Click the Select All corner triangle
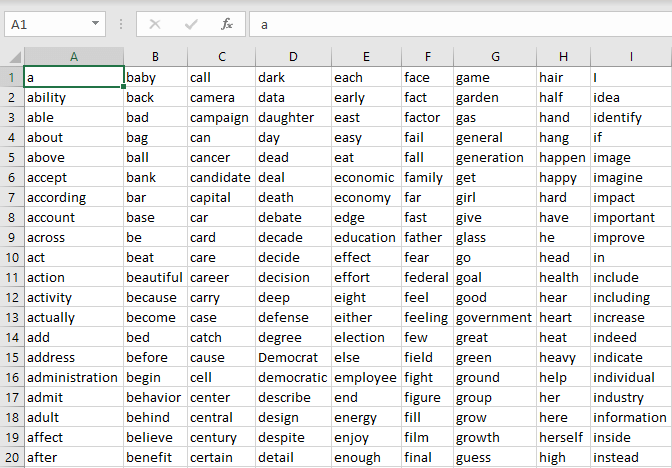This screenshot has height=468, width=672. 15,57
